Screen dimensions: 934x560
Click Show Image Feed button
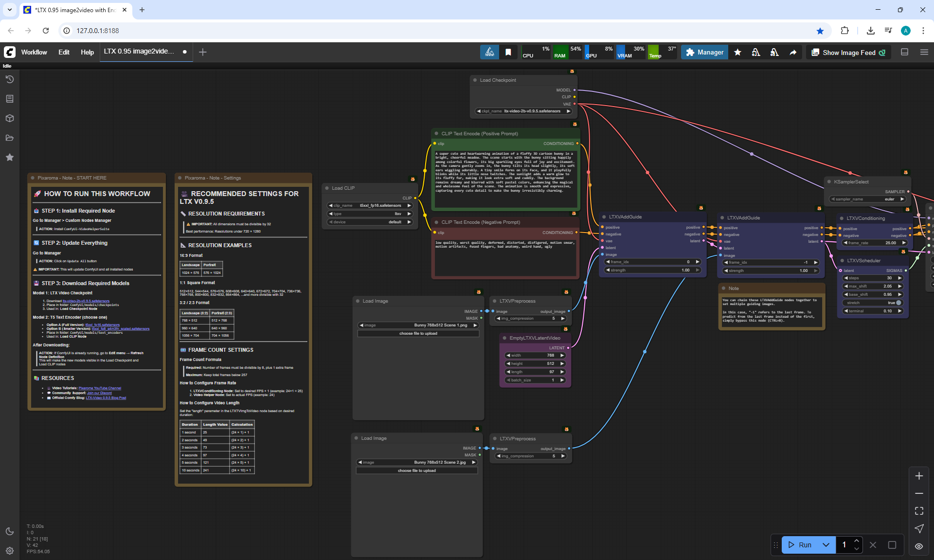pos(849,53)
